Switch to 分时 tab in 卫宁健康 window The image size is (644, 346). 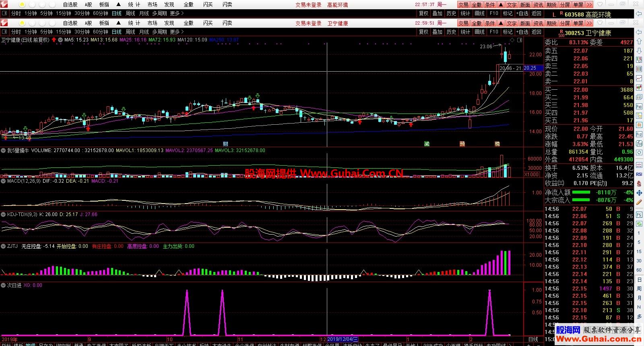16,32
